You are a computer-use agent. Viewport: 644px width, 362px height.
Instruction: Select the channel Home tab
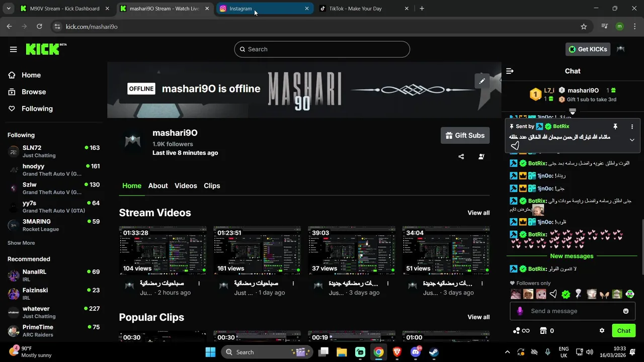coord(132,186)
